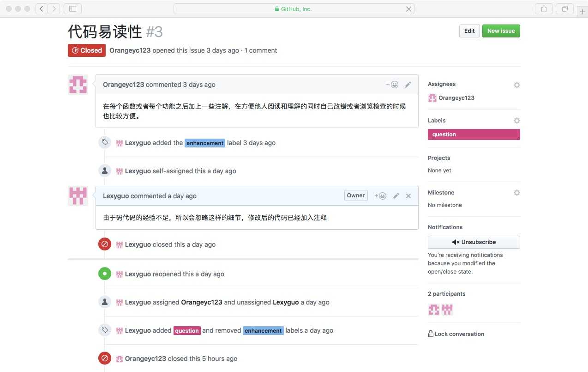This screenshot has width=588, height=372.
Task: Click issue number #3 in title
Action: coord(154,32)
